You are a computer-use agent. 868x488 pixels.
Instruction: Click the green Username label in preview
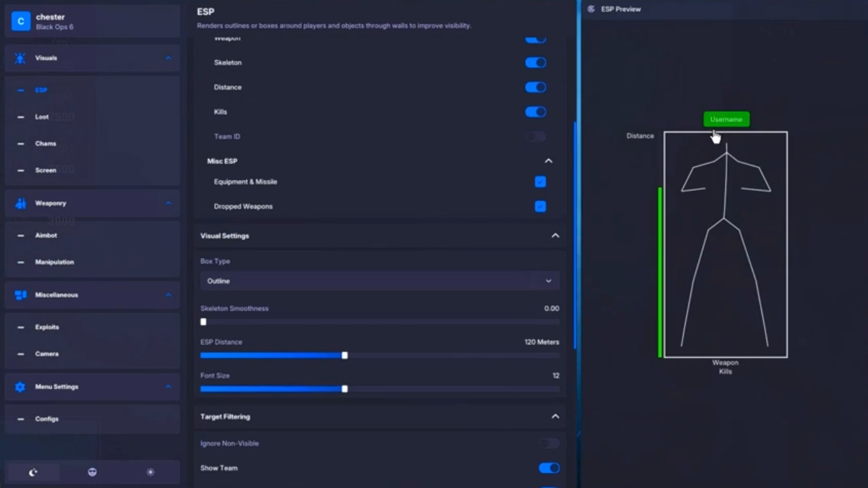(x=726, y=119)
